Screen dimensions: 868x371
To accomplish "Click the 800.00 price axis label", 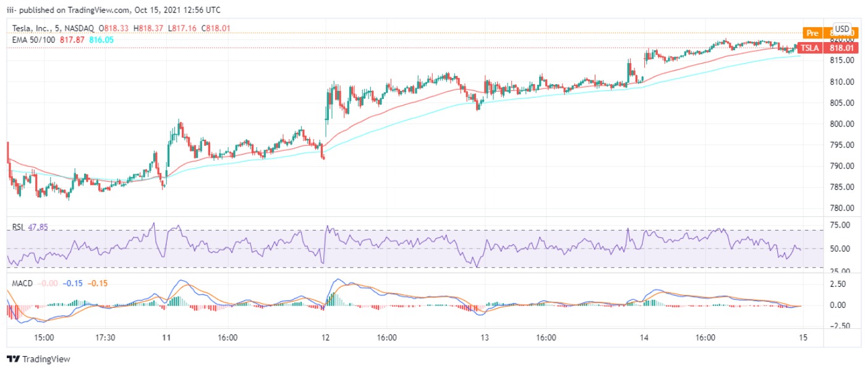I will 842,124.
